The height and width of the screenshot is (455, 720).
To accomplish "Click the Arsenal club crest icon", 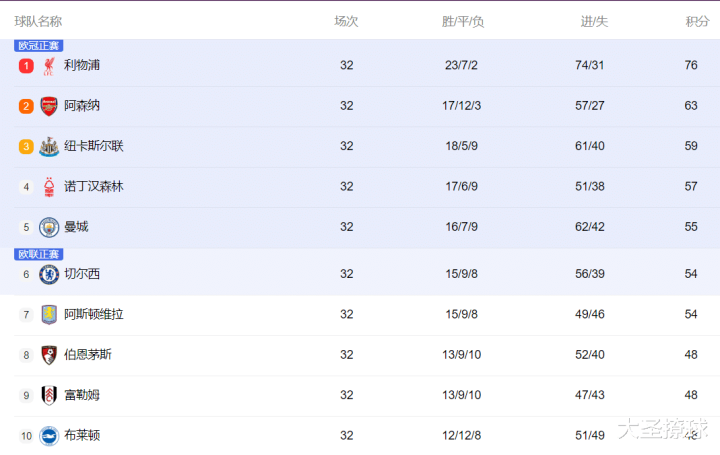I will pyautogui.click(x=49, y=106).
